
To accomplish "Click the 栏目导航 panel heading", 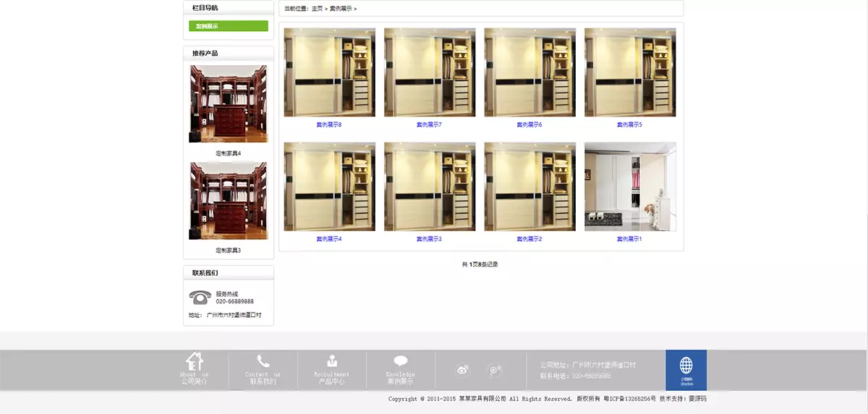I will click(x=205, y=8).
